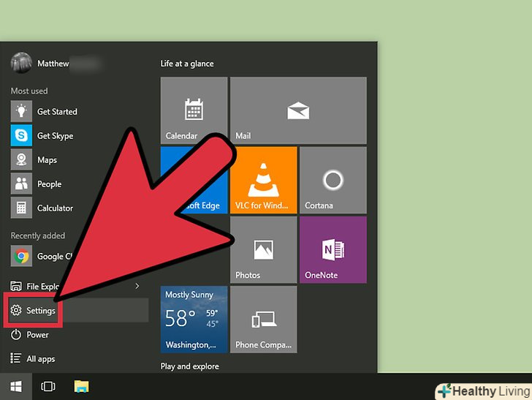Viewport: 532px width, 400px height.
Task: Open the People app icon
Action: point(21,184)
